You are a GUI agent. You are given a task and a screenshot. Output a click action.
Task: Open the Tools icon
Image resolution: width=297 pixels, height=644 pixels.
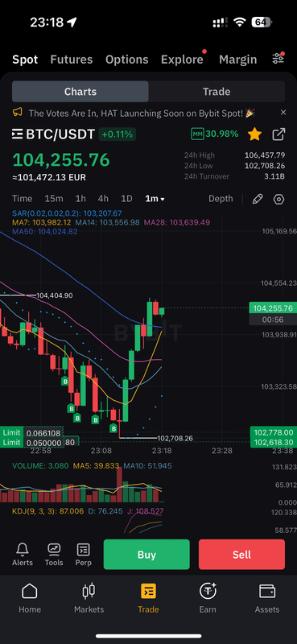[54, 554]
